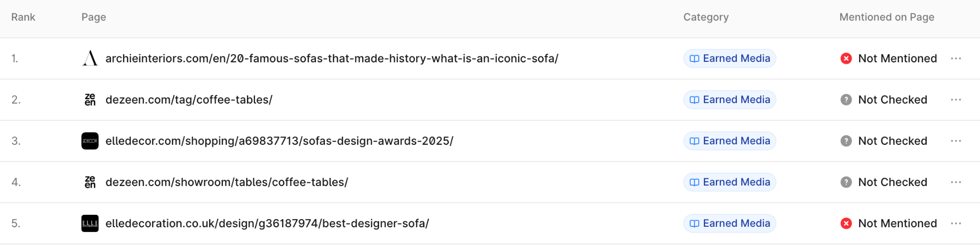Image resolution: width=980 pixels, height=245 pixels.
Task: Click the Dezeen favicon in row 2
Action: [x=90, y=100]
